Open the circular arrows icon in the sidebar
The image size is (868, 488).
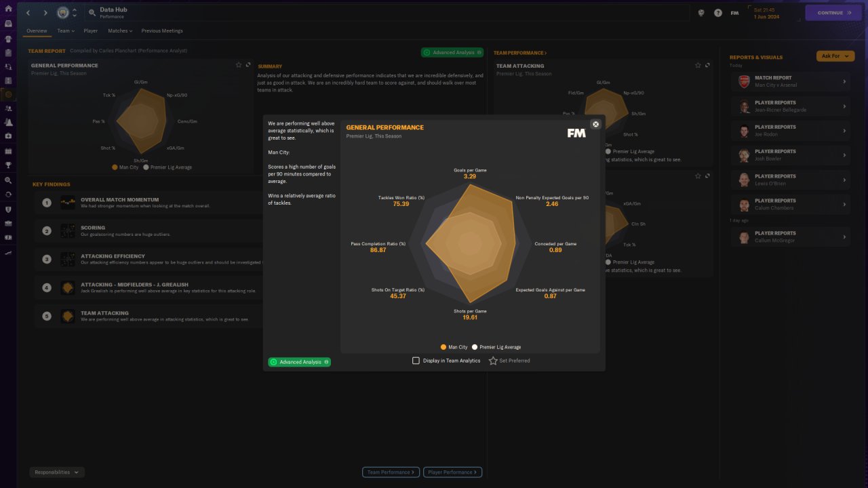tap(8, 195)
